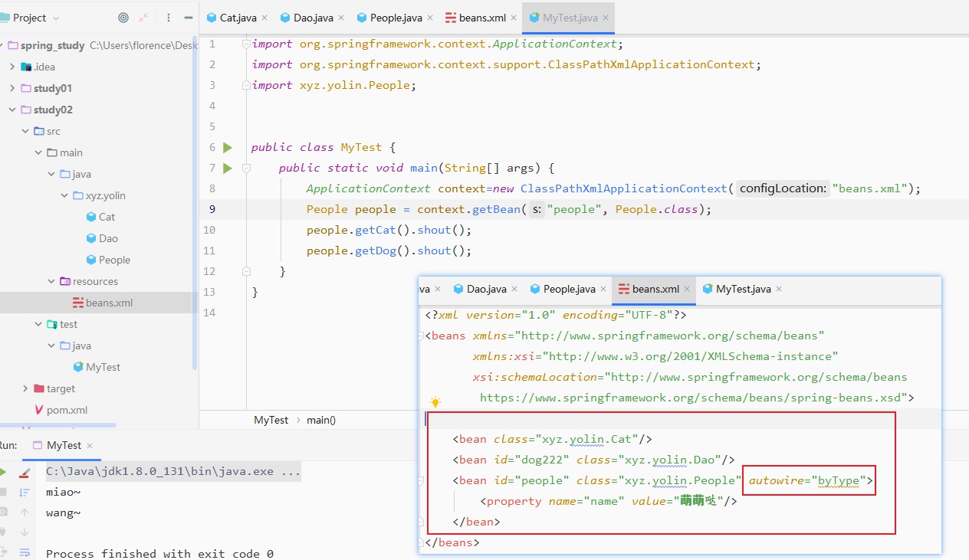Viewport: 969px width, 560px height.
Task: Click the yellow lightbulb intention icon
Action: 435,402
